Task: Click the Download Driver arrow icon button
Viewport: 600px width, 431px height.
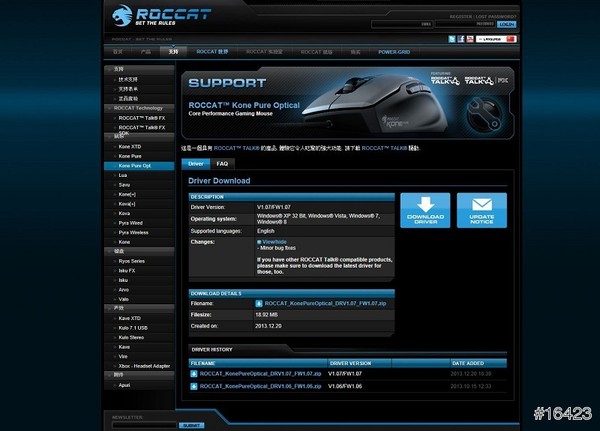Action: pyautogui.click(x=425, y=210)
